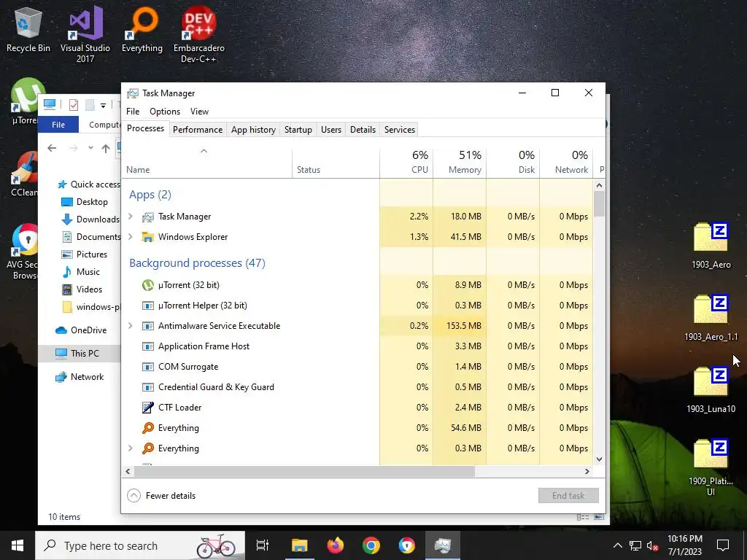
Task: Open AVG Secure Browser from taskbar
Action: tap(407, 545)
